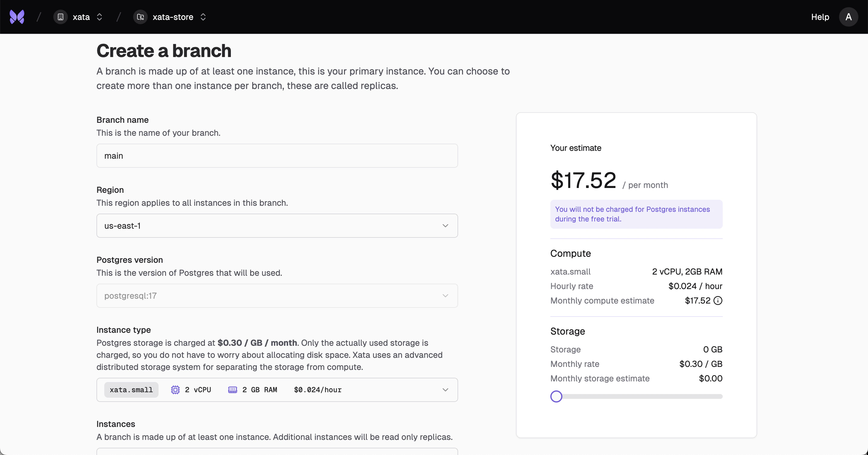This screenshot has height=455, width=868.
Task: Click the empty instances field at bottom
Action: pyautogui.click(x=277, y=453)
